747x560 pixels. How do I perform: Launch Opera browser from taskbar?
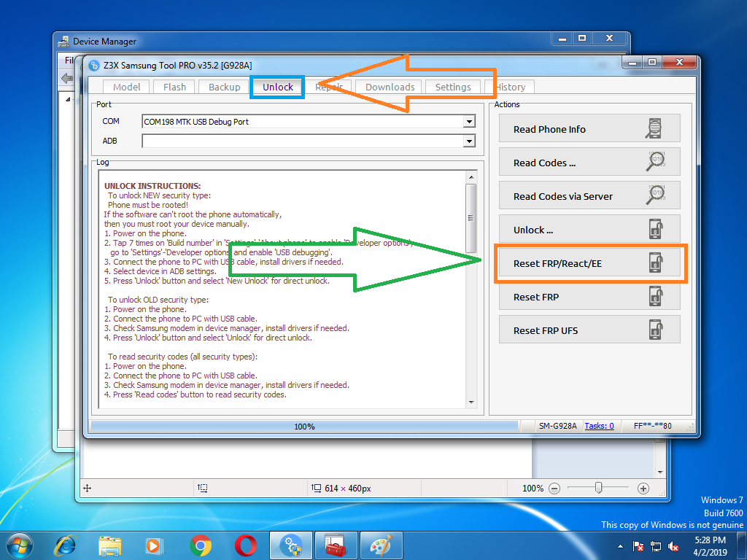[246, 545]
